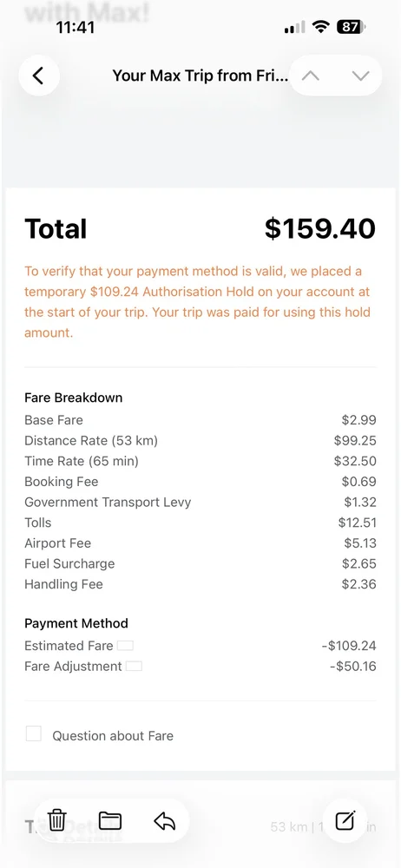Check the Question about Fare box
The width and height of the screenshot is (401, 868).
[x=34, y=734]
